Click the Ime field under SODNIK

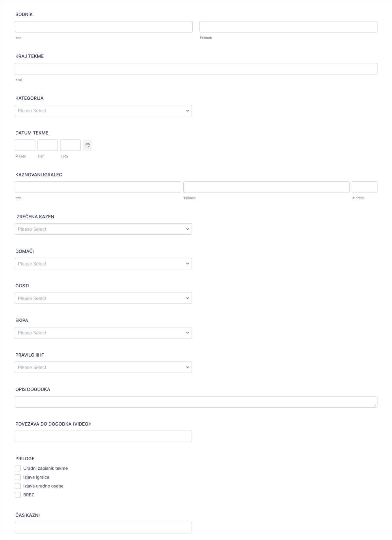coord(103,26)
